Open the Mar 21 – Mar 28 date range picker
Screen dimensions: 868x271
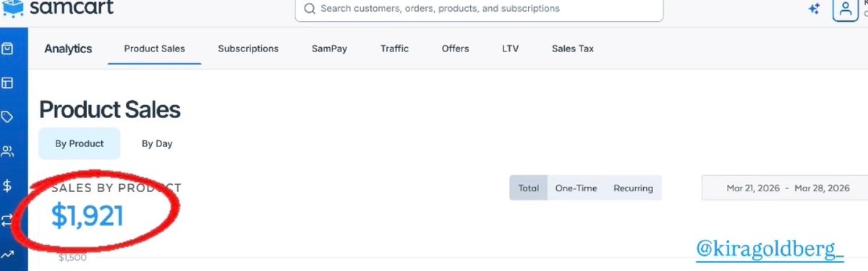click(x=785, y=188)
